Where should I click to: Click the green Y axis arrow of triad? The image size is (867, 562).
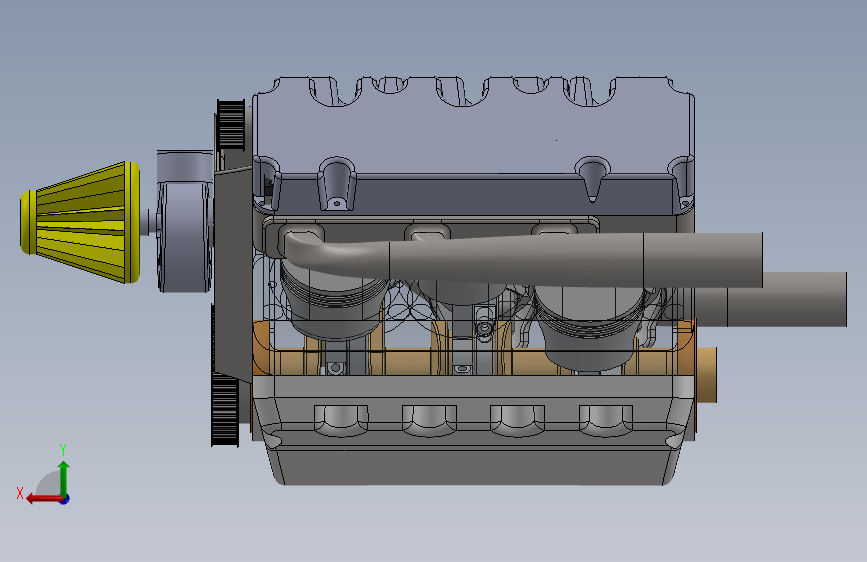(64, 479)
